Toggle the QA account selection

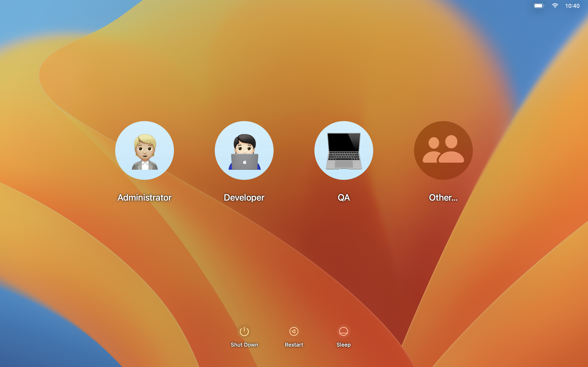coord(344,150)
